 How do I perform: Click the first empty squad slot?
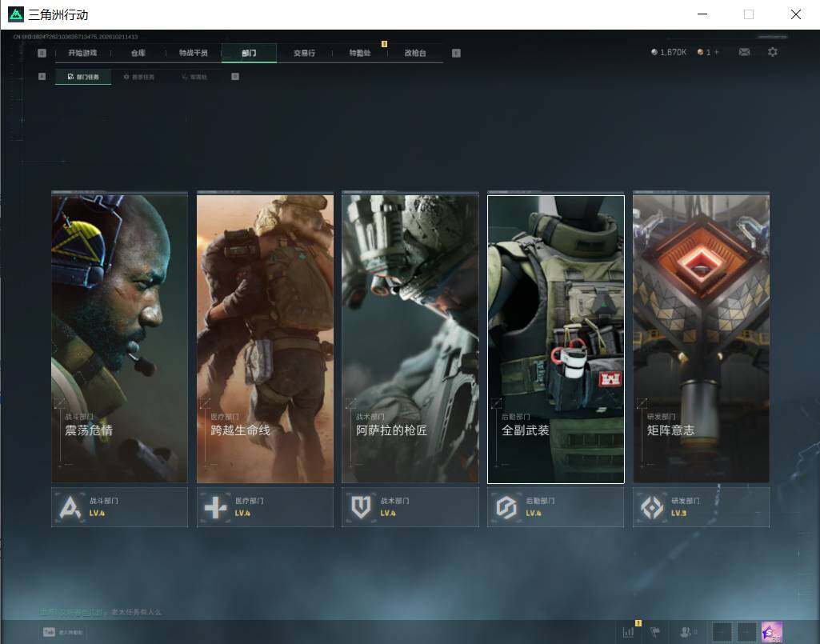click(x=722, y=632)
